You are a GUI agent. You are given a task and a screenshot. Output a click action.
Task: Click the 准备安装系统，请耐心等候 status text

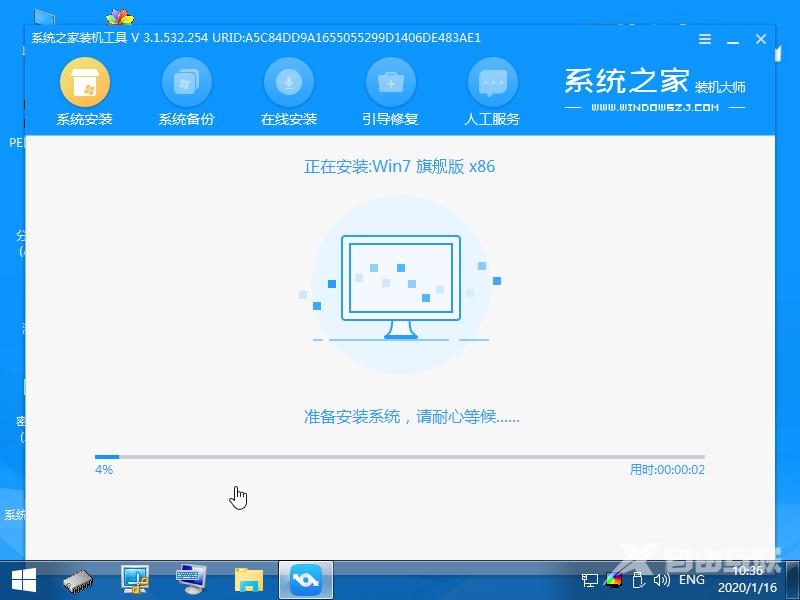[412, 417]
